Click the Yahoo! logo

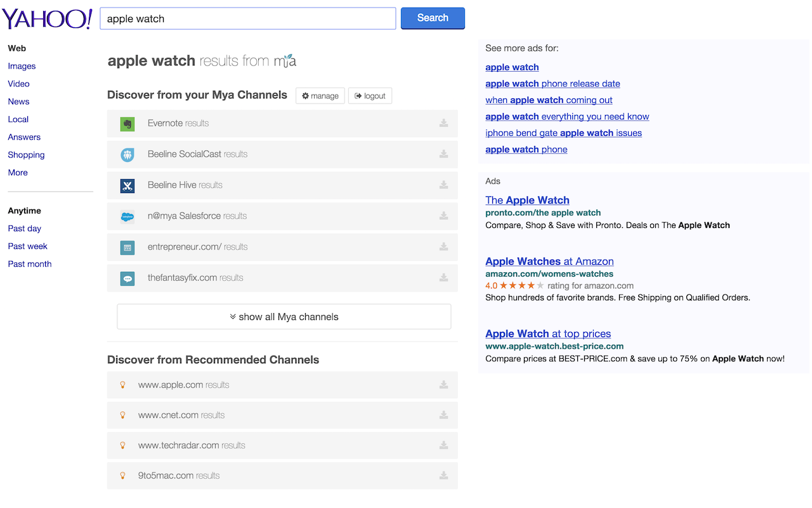coord(48,18)
